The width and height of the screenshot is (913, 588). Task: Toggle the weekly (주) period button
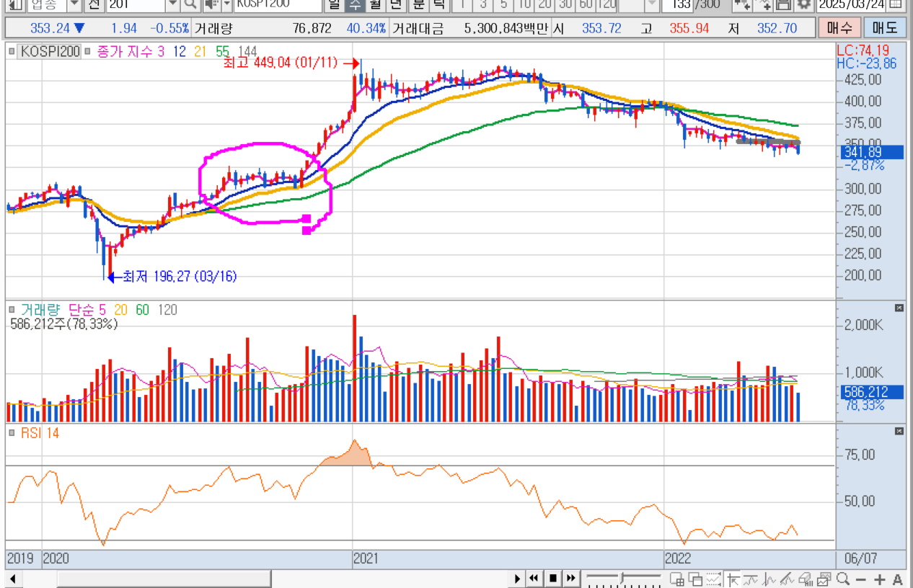pos(354,5)
